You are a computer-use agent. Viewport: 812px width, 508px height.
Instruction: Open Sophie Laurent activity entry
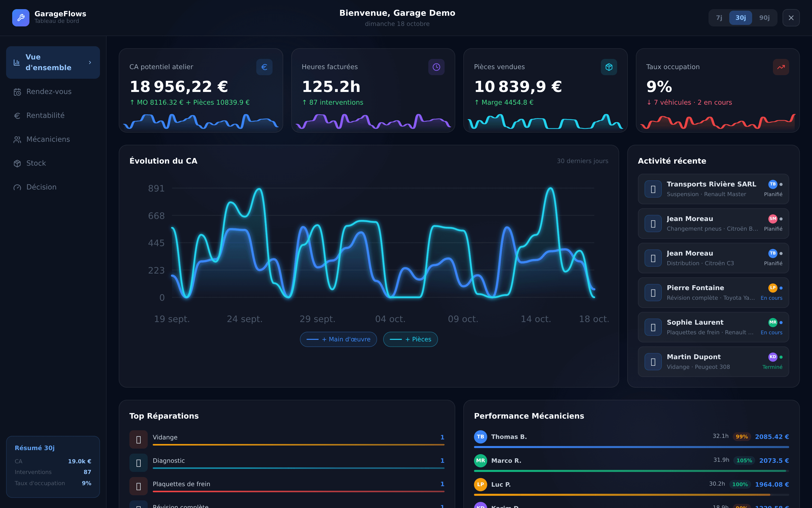pyautogui.click(x=713, y=327)
